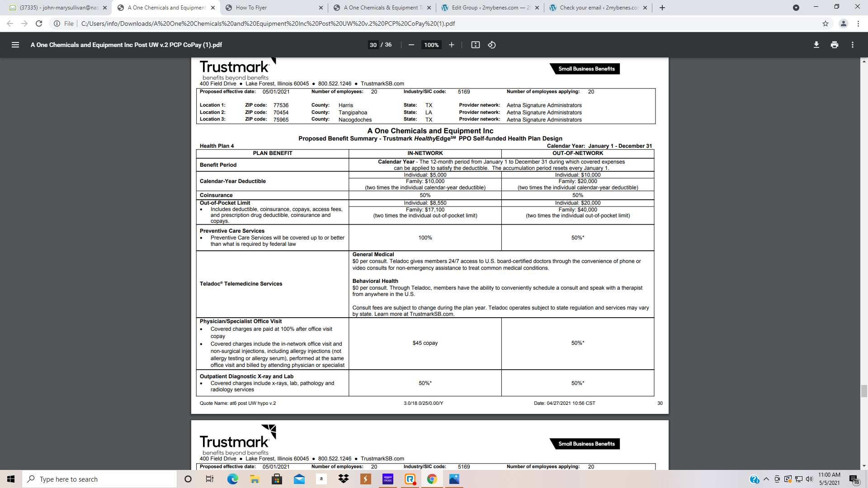This screenshot has width=868, height=488.
Task: Rotate the PDF counterclockwise
Action: (492, 45)
